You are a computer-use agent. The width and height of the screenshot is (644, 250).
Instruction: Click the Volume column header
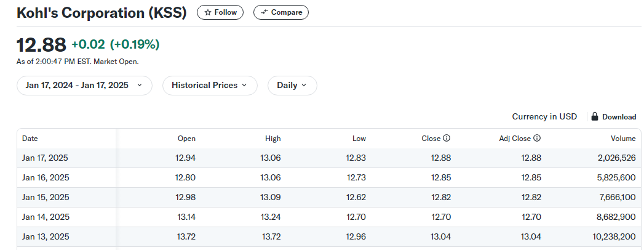click(x=624, y=139)
